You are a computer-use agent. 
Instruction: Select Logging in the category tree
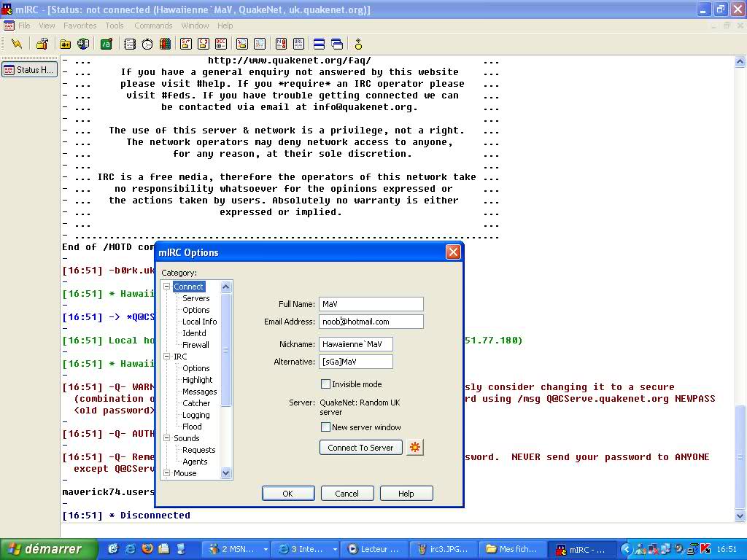coord(196,415)
